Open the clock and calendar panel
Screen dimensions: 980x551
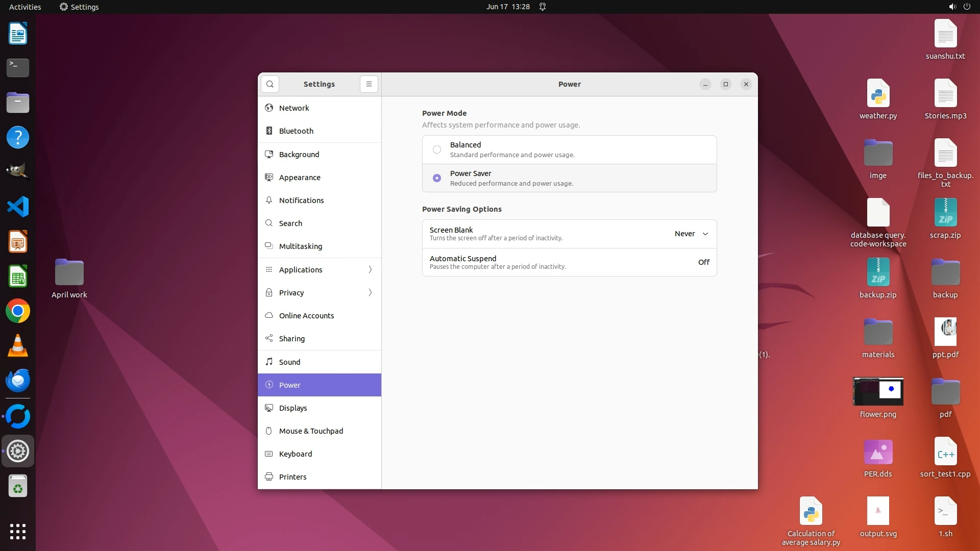(x=508, y=7)
